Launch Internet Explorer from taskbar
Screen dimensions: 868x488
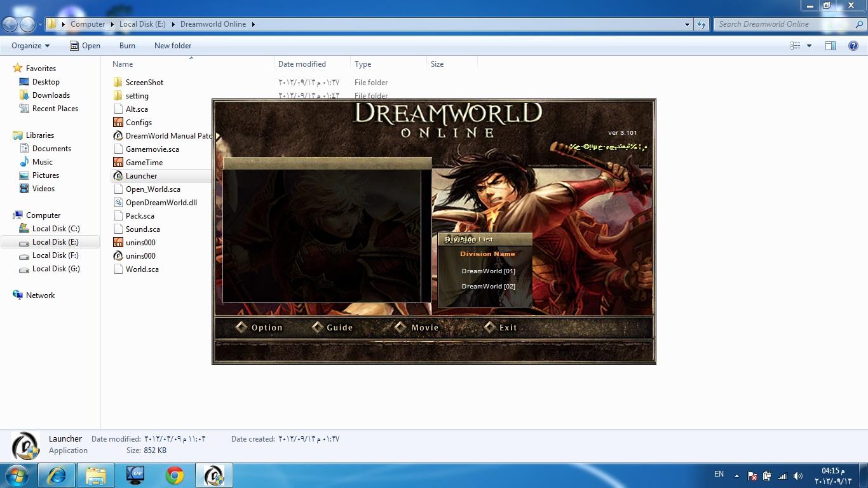pos(57,475)
